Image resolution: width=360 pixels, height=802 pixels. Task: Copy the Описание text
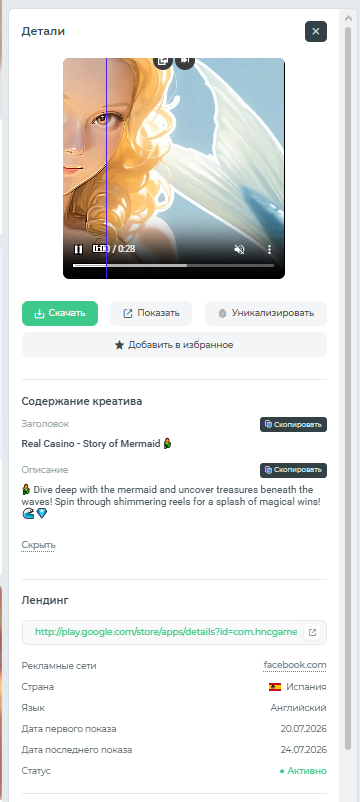tap(293, 470)
